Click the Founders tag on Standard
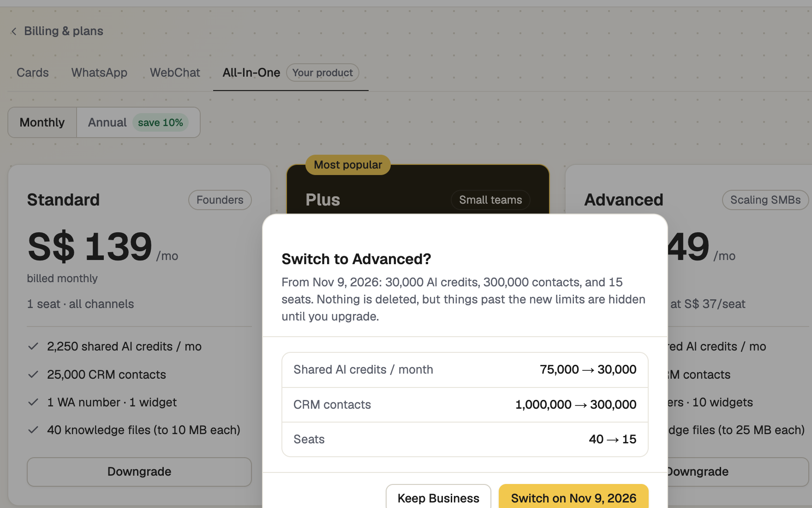Screen dimensions: 812x508 pos(220,200)
